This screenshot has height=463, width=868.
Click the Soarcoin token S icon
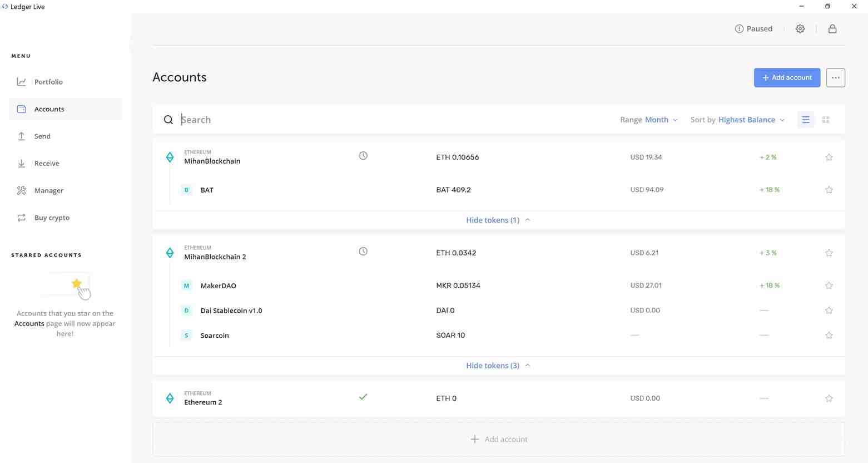tap(186, 336)
